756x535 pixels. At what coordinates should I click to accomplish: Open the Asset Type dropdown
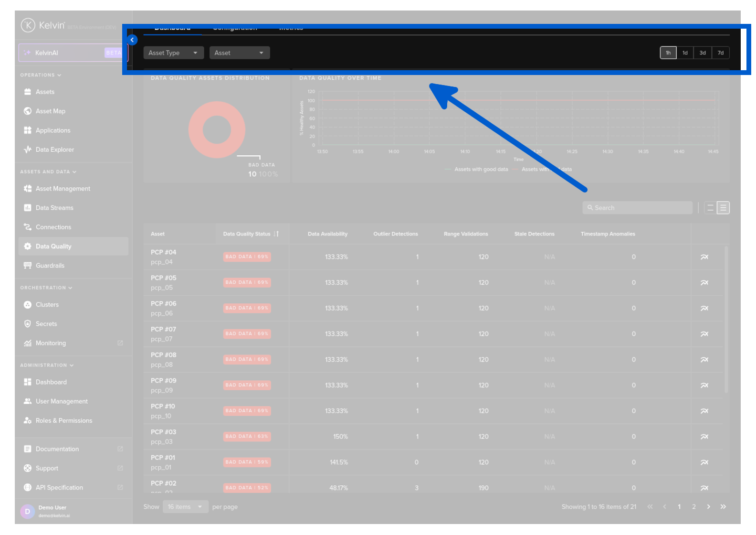[x=173, y=53]
